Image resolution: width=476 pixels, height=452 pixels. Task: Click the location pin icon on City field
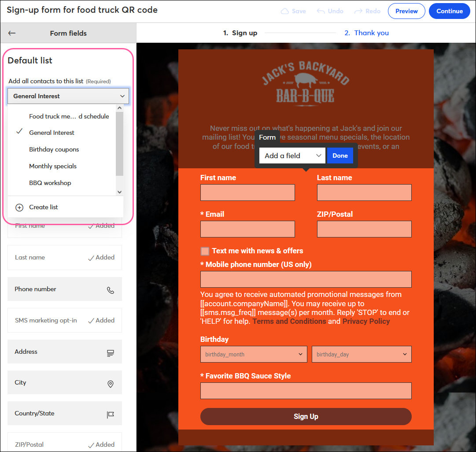[x=111, y=384]
